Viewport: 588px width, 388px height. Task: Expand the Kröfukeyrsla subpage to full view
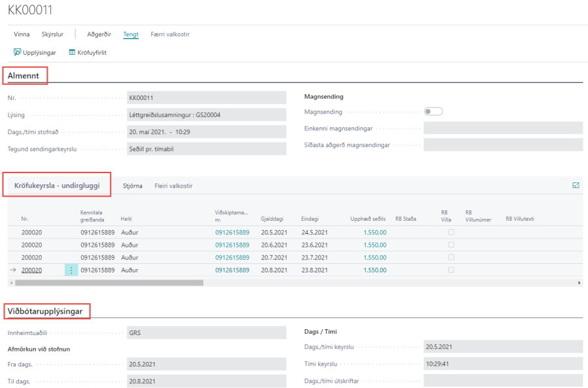(x=576, y=186)
